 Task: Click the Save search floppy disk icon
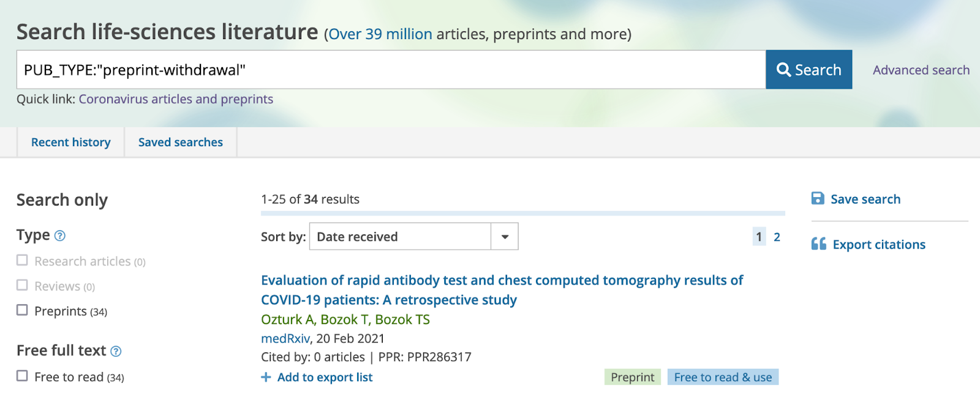[x=818, y=198]
